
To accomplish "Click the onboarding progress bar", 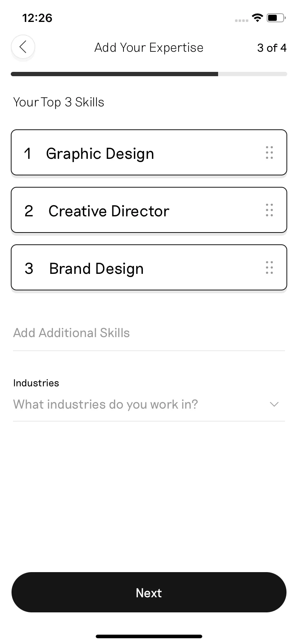I will coord(149,74).
